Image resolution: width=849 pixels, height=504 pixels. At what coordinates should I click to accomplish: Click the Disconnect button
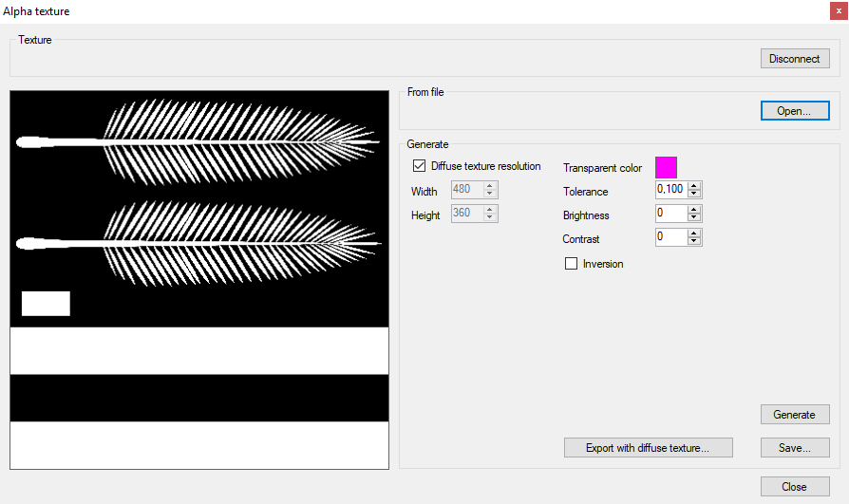pyautogui.click(x=795, y=59)
